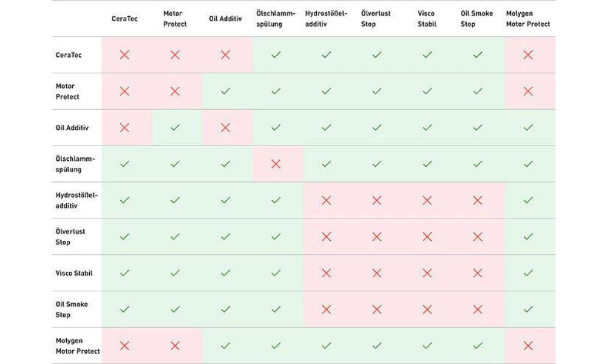This screenshot has height=364, width=607.
Task: Click the red X for Ölschlammspülung row, Ölschlammspülung column
Action: point(276,164)
